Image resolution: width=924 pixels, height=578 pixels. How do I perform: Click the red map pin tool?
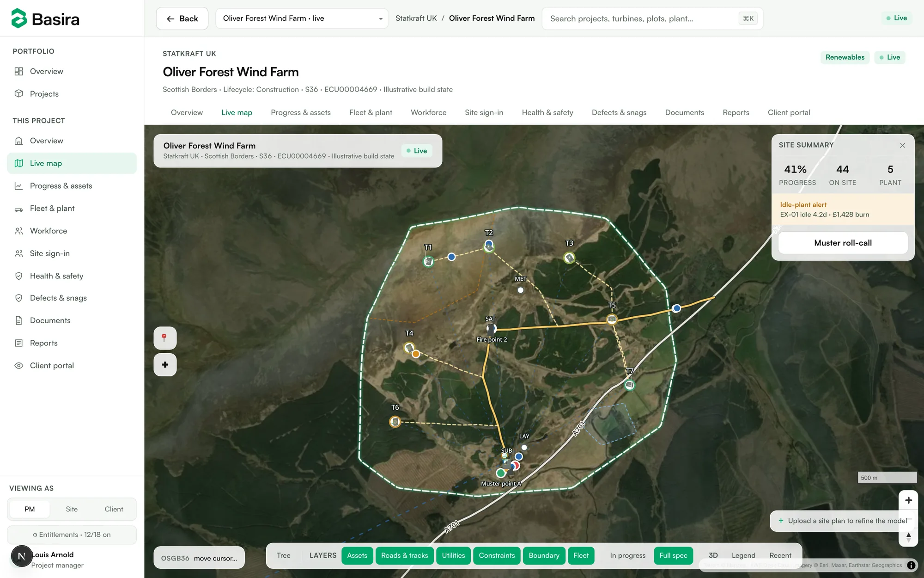coord(165,338)
